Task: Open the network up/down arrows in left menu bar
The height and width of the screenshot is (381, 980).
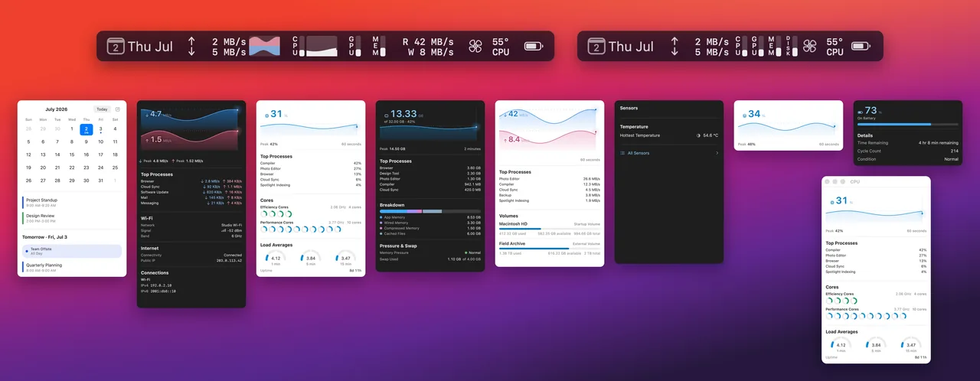Action: (x=191, y=47)
